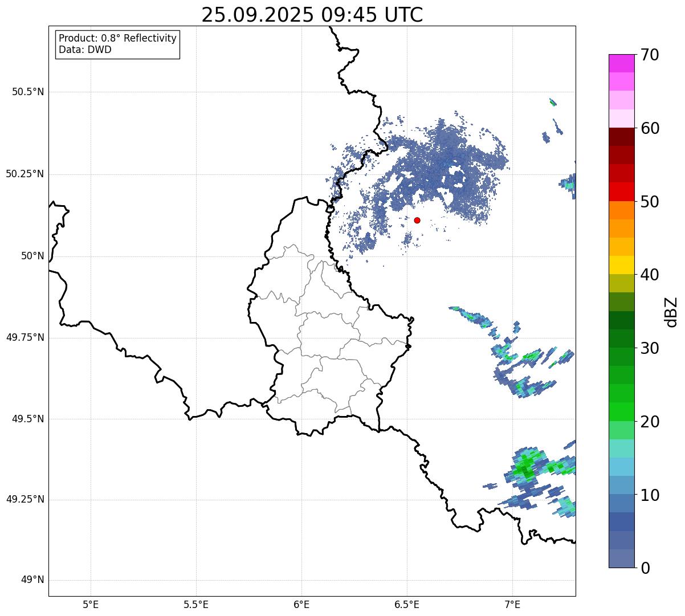Click the 49.25°N latitude label
This screenshot has height=616, width=685.
[x=25, y=500]
